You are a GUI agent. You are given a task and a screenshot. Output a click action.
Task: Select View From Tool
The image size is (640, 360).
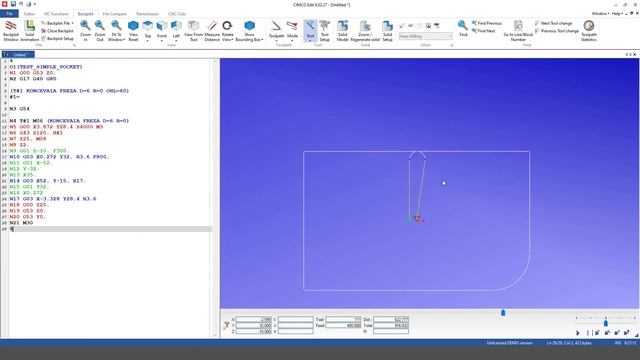[193, 31]
